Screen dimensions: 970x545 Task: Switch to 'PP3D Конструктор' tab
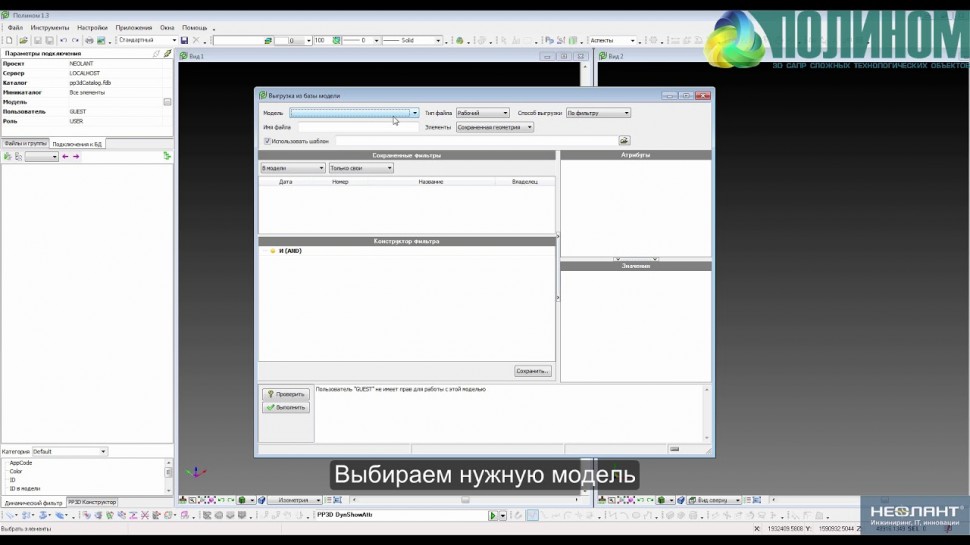click(x=92, y=502)
